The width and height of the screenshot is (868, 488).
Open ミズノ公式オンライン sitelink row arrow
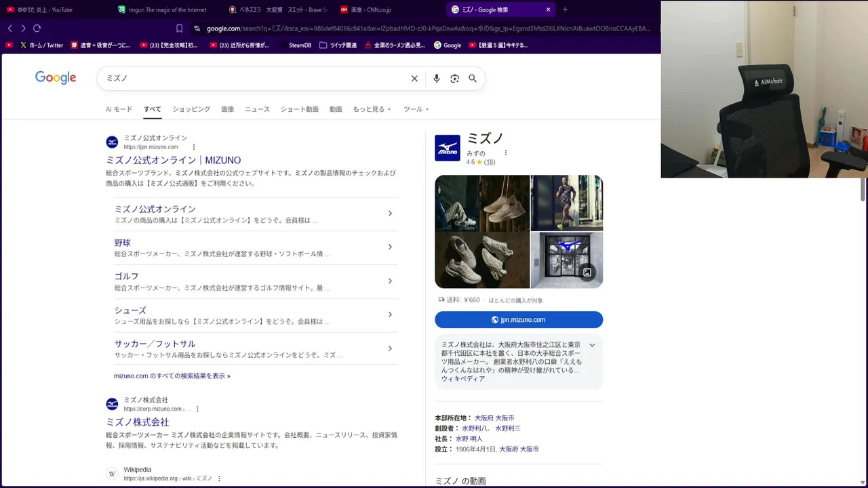(x=390, y=213)
